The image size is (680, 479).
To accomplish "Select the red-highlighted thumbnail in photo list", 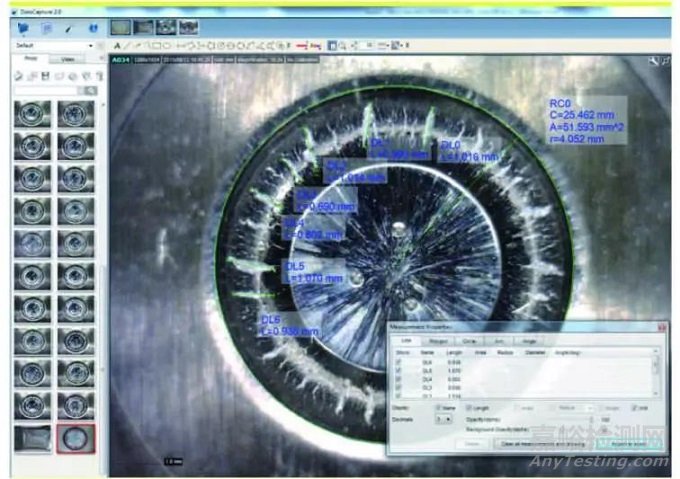I will point(76,439).
